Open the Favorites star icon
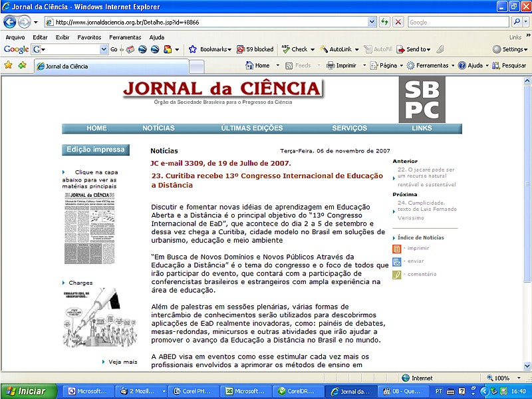Image resolution: width=532 pixels, height=399 pixels. (9, 65)
